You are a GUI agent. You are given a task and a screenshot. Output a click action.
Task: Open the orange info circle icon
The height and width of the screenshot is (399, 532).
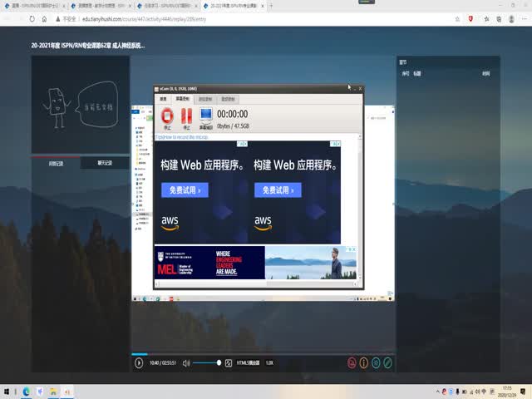click(x=364, y=362)
